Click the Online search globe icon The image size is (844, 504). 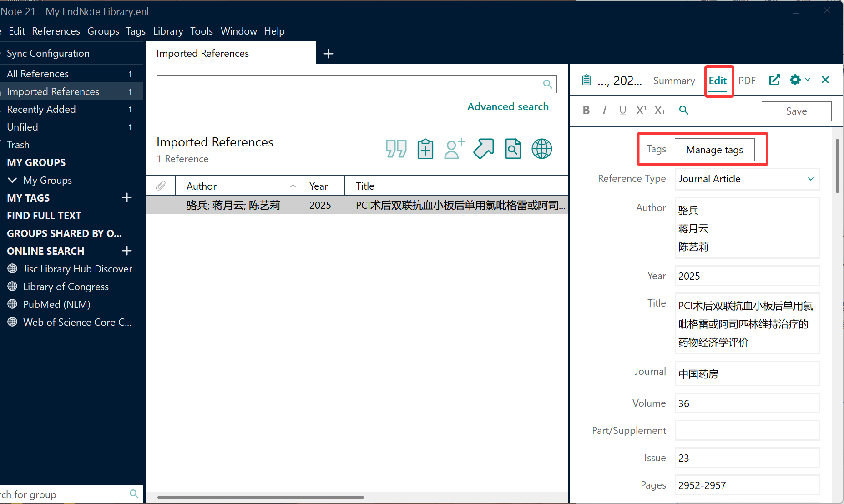(x=541, y=149)
